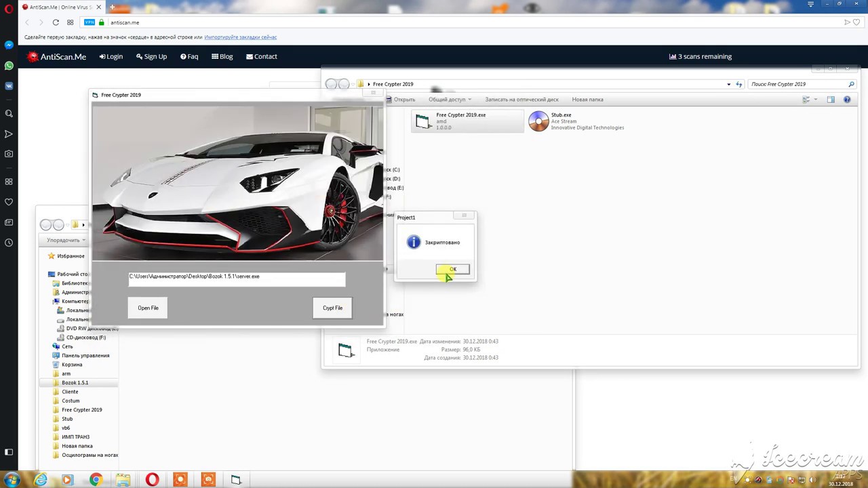This screenshot has height=488, width=868.
Task: Select Панель управления in tree
Action: coord(80,355)
